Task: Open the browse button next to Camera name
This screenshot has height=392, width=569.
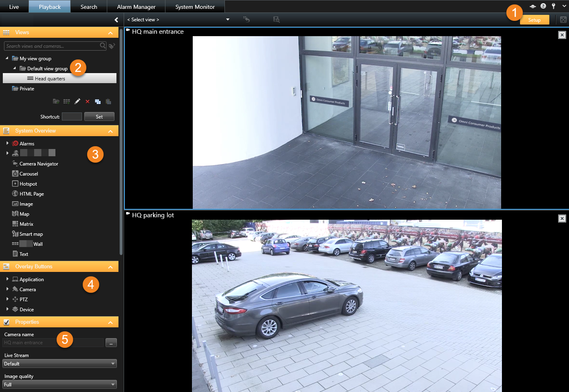Action: click(x=111, y=343)
